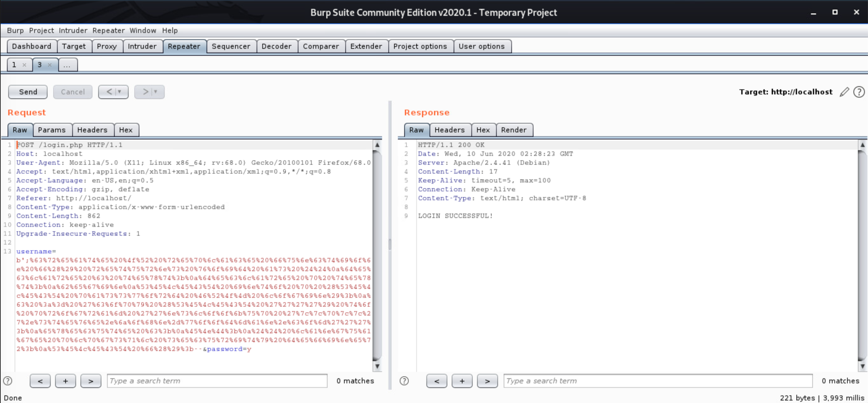Close Repeater tab 1

pos(24,65)
